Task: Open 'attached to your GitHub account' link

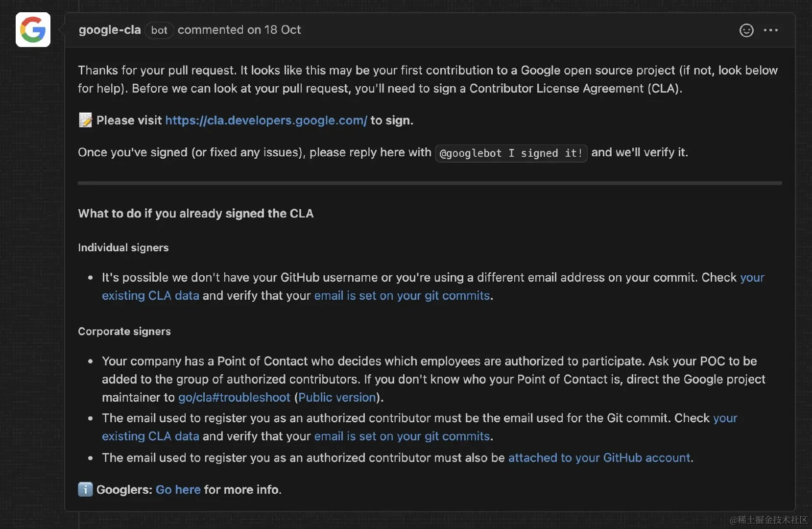Action: click(599, 458)
